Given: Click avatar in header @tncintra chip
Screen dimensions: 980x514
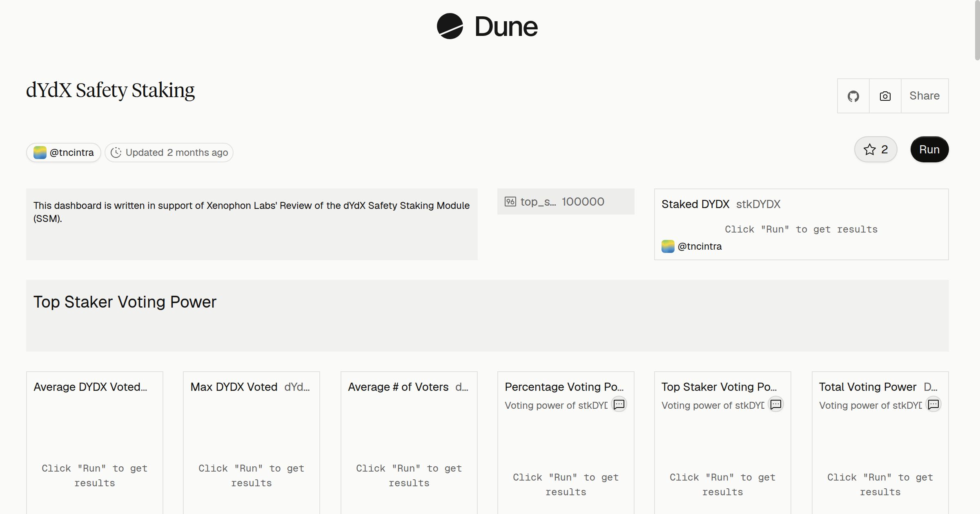Looking at the screenshot, I should point(40,153).
